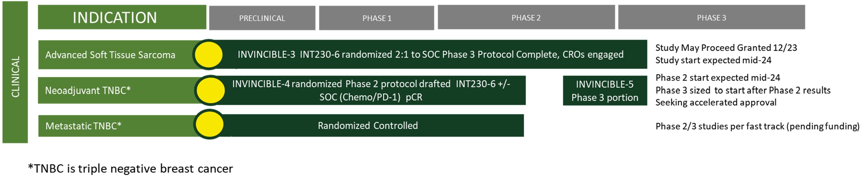Click the INVINCIBLE-5 Phase 3 portion box
The width and height of the screenshot is (868, 177).
coord(605,91)
